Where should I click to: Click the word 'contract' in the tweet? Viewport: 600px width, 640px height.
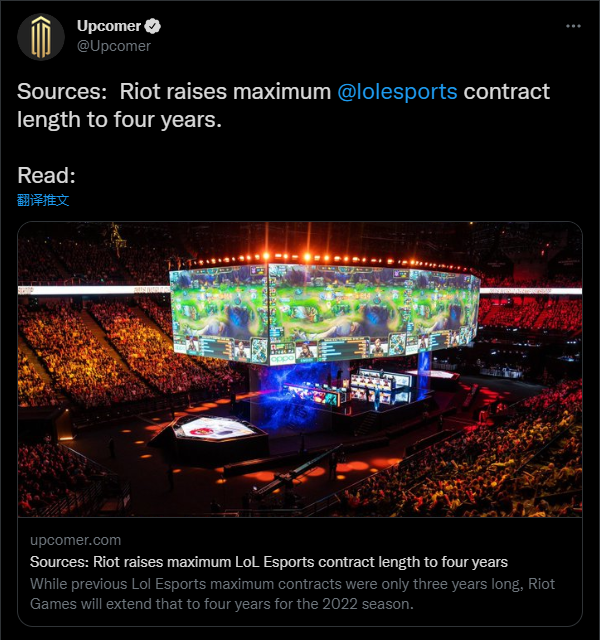pos(507,91)
